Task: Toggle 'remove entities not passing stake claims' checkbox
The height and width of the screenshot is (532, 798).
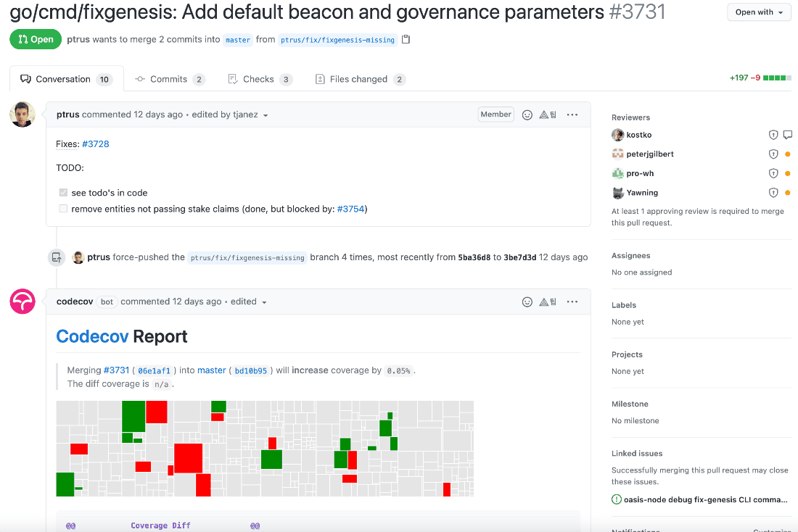Action: coord(63,209)
